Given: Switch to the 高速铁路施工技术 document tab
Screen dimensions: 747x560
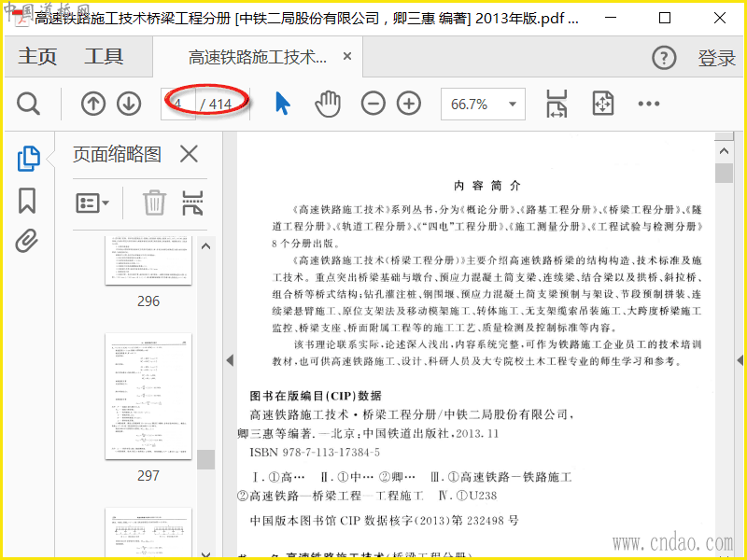Looking at the screenshot, I should 258,57.
